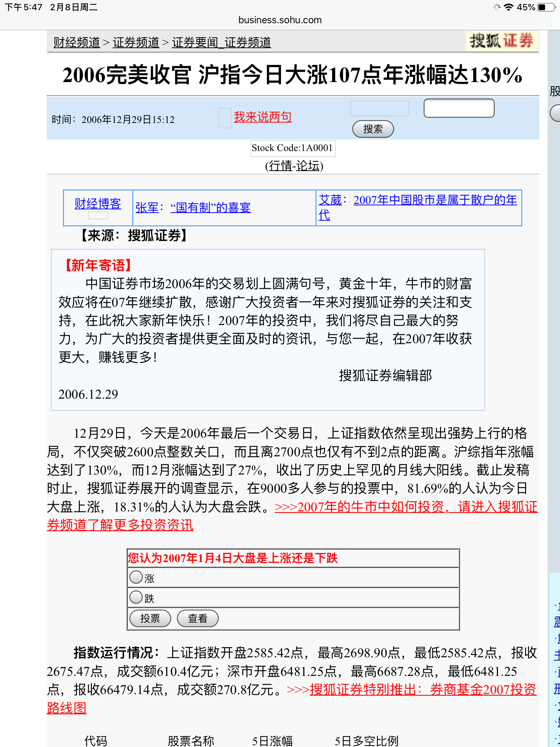Image resolution: width=560 pixels, height=747 pixels.
Task: Open the 我来说两句 comment link
Action: (262, 117)
